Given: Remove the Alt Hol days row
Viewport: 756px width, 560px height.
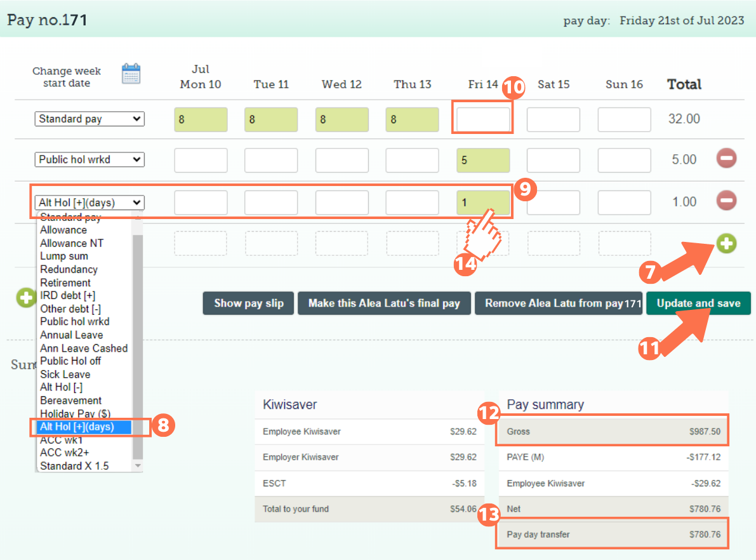Looking at the screenshot, I should (x=726, y=201).
